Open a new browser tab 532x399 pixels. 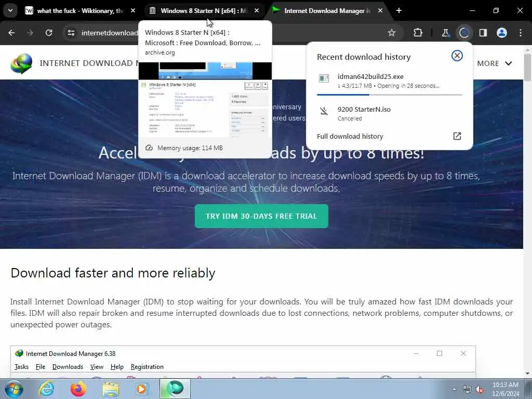pos(399,11)
